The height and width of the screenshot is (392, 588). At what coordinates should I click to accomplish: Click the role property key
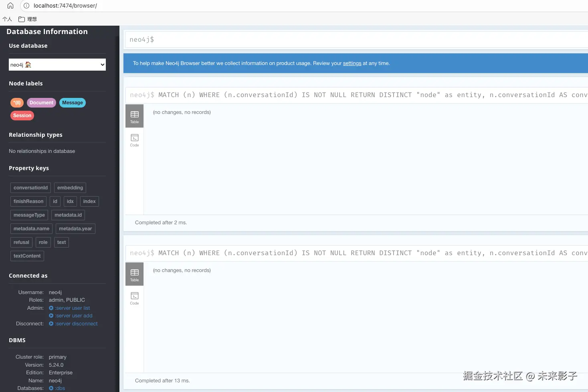(43, 242)
